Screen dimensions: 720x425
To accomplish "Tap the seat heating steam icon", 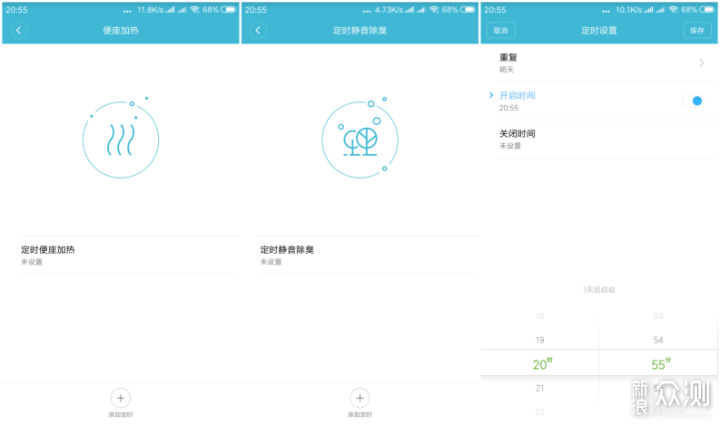I will pos(121,140).
